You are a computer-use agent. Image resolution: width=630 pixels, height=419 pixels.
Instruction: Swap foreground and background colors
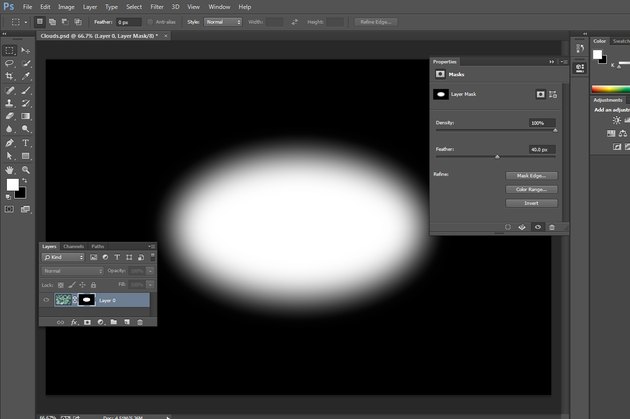[25, 181]
